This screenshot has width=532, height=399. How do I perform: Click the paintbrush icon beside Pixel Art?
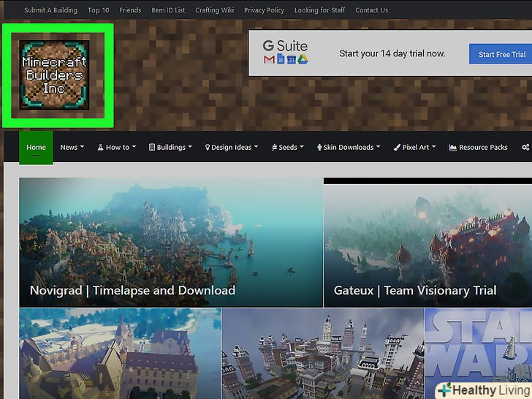point(397,148)
